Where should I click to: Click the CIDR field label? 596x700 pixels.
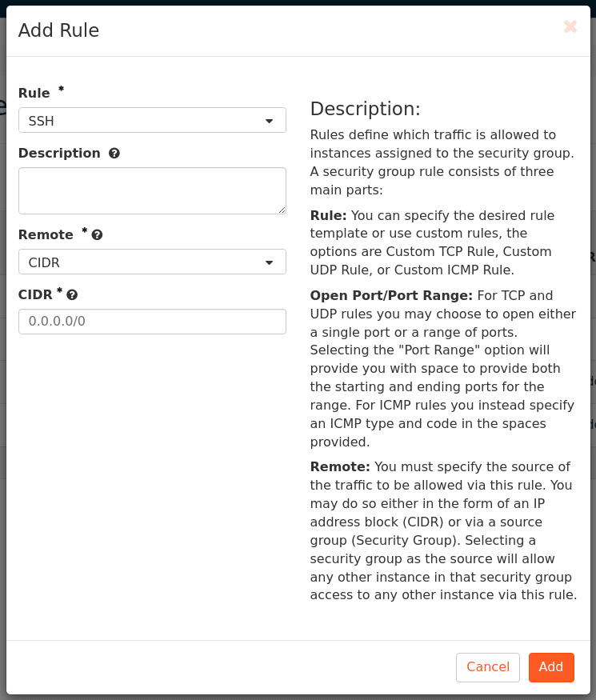[35, 295]
